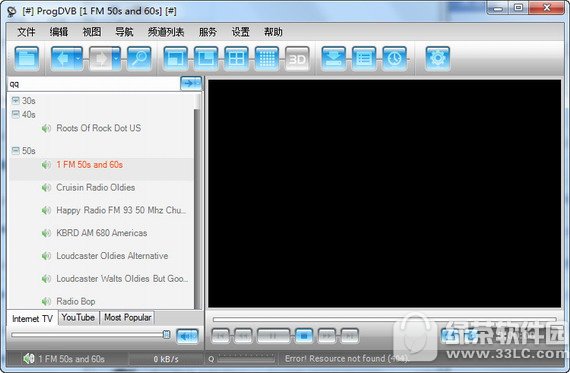This screenshot has width=570, height=373.
Task: Click the Error! Resource not found status
Action: 346,359
